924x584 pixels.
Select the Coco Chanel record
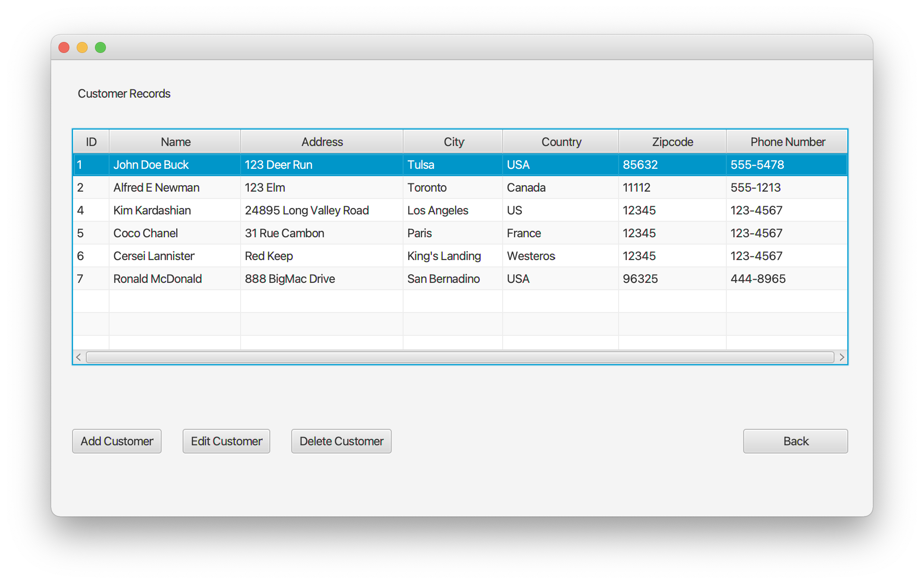coord(145,233)
